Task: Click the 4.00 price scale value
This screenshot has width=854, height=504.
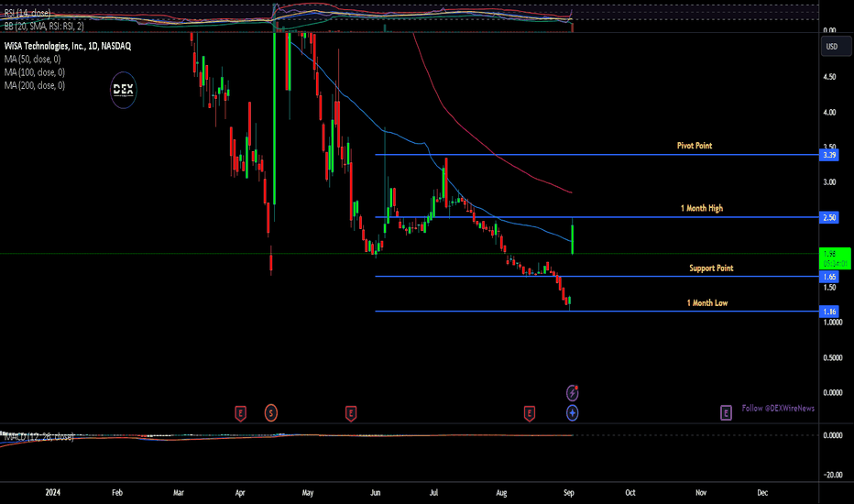Action: click(829, 112)
